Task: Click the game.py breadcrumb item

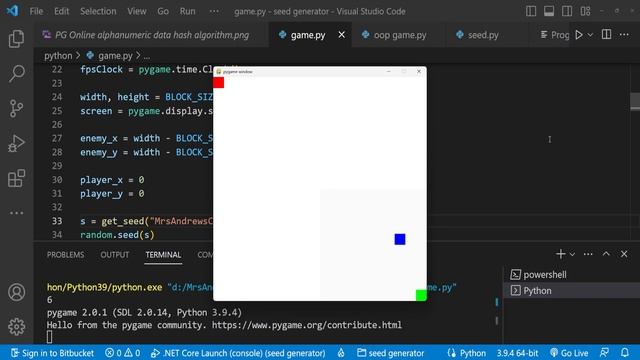Action: click(x=110, y=56)
